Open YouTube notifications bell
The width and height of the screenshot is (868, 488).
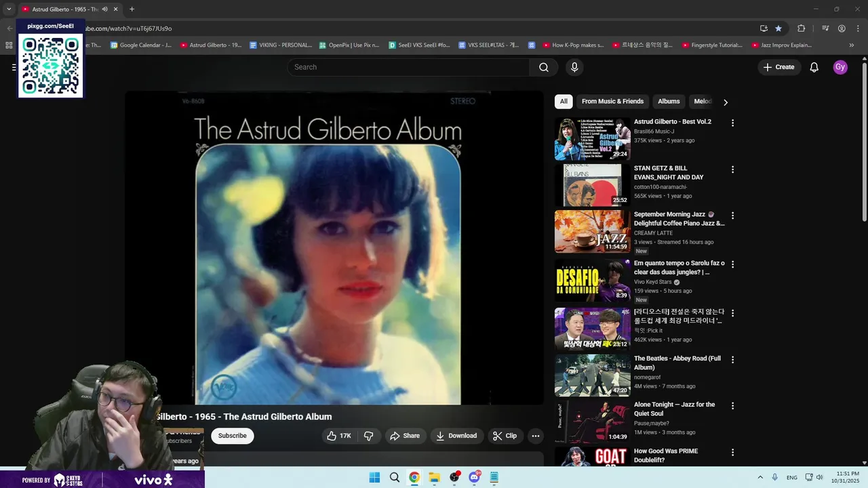[814, 67]
